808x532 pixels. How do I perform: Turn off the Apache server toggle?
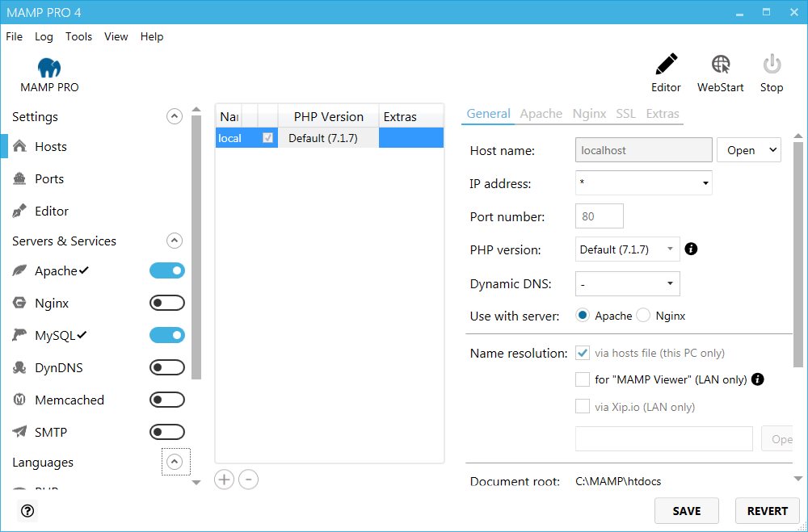pos(167,271)
